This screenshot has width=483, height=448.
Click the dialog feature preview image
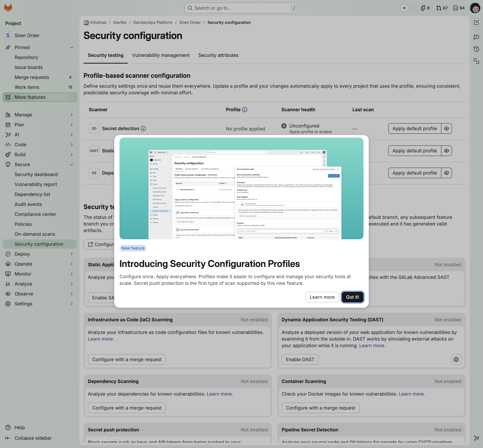(x=241, y=188)
